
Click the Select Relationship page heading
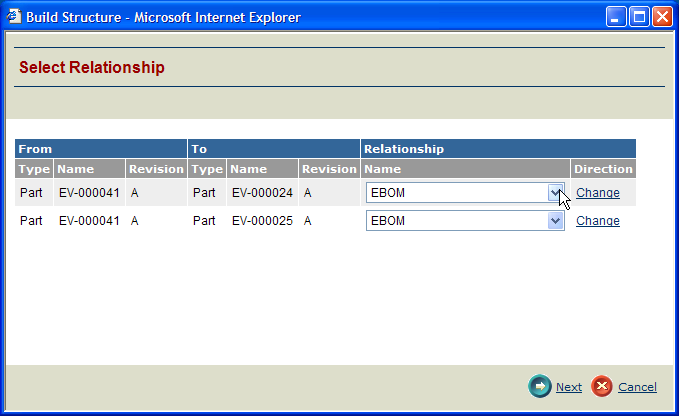(92, 68)
